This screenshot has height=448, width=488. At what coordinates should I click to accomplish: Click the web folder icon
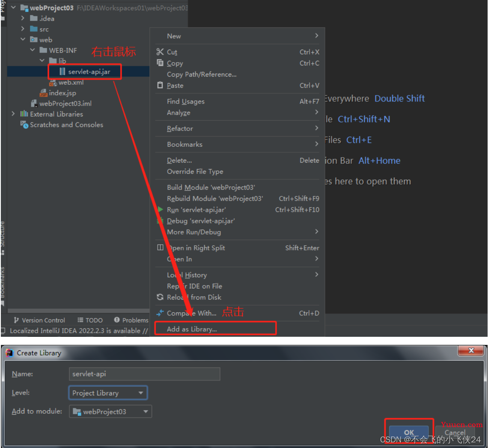coord(34,39)
